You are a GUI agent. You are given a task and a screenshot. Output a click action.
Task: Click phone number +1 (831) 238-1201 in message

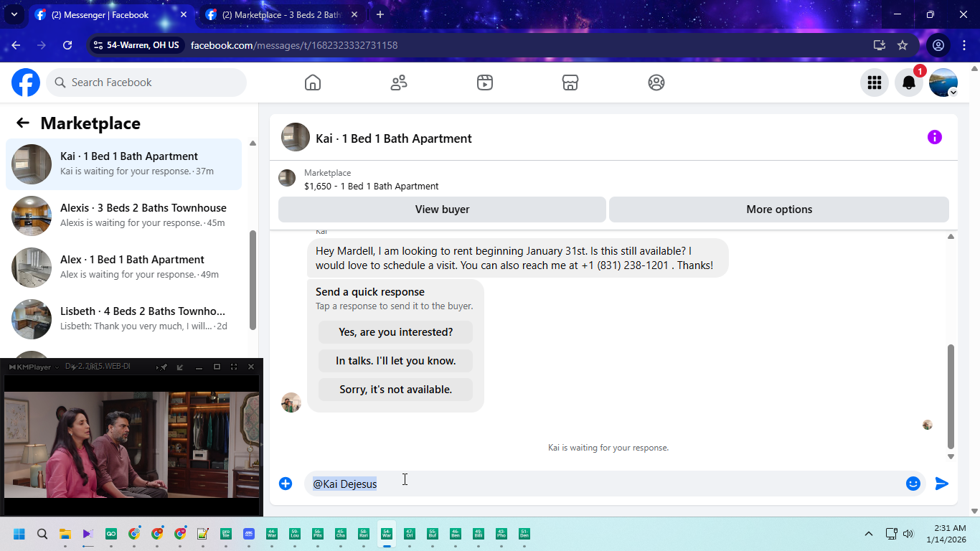[x=624, y=265]
